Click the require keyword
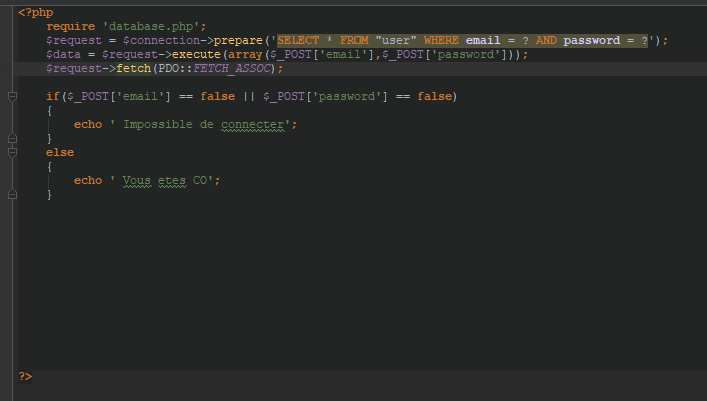 71,27
